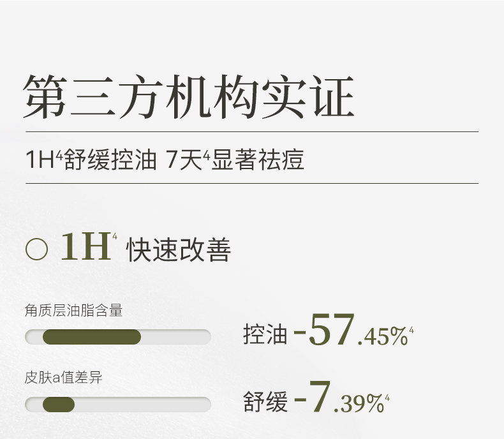Screen dimensions: 504x439
Task: Click the 控油 result label
Action: coord(265,334)
